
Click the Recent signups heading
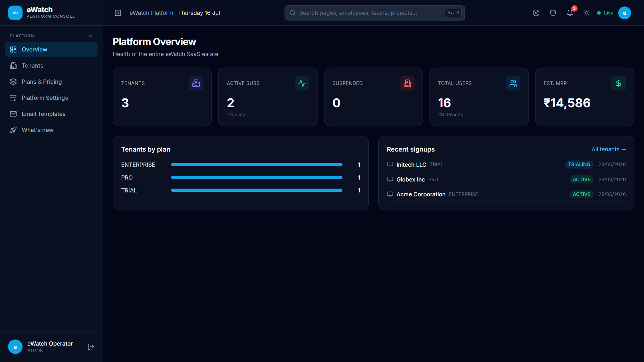pyautogui.click(x=411, y=149)
